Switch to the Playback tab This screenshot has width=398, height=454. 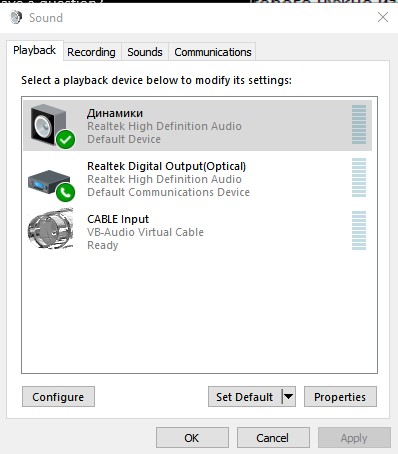[x=35, y=50]
